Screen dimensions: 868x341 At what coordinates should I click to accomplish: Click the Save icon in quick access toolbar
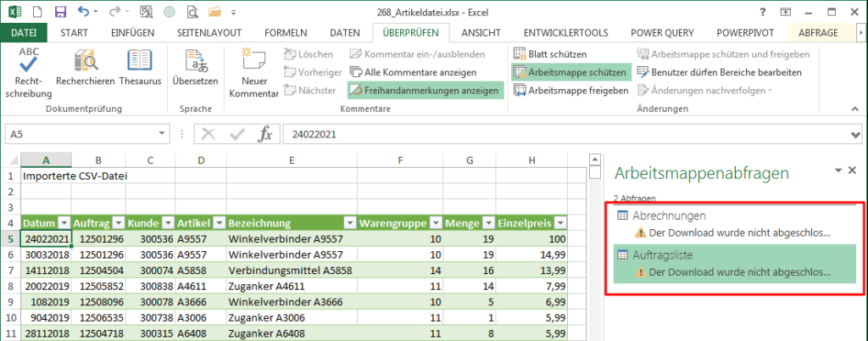pyautogui.click(x=60, y=12)
